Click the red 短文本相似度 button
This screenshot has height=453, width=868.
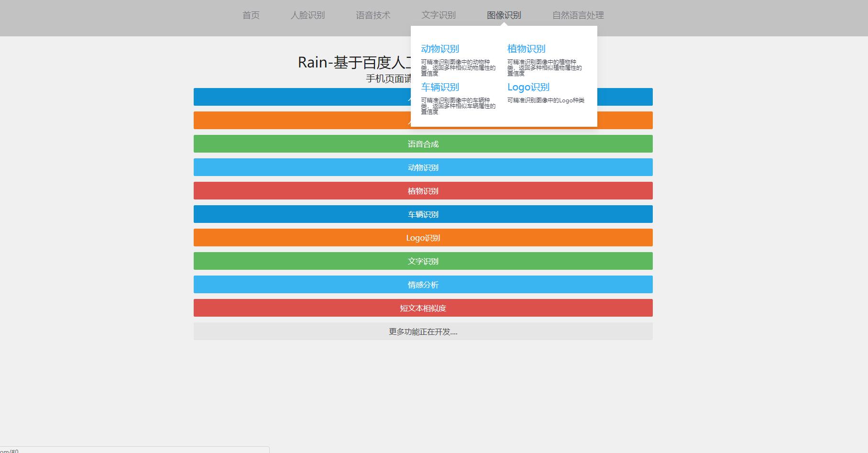pos(422,308)
